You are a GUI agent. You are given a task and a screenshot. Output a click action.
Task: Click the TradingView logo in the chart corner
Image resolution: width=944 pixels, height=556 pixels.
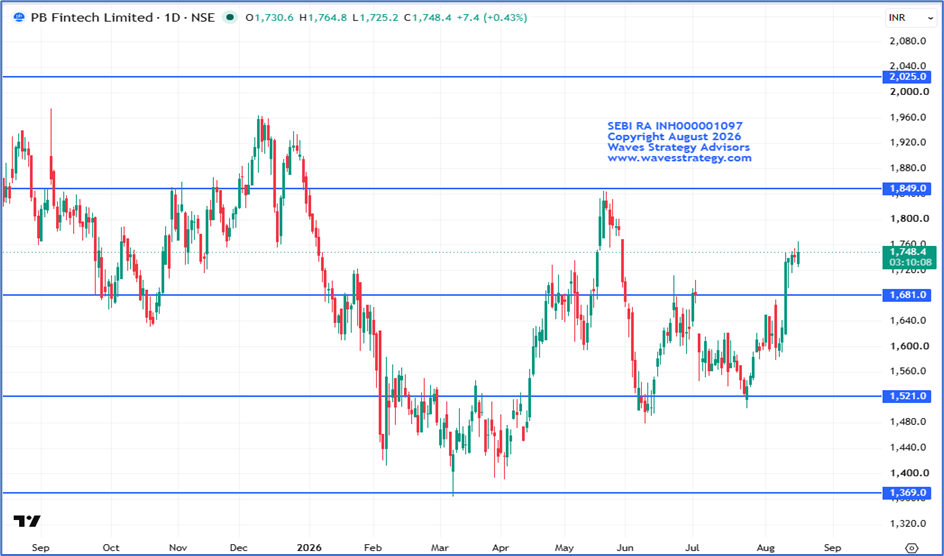point(27,521)
